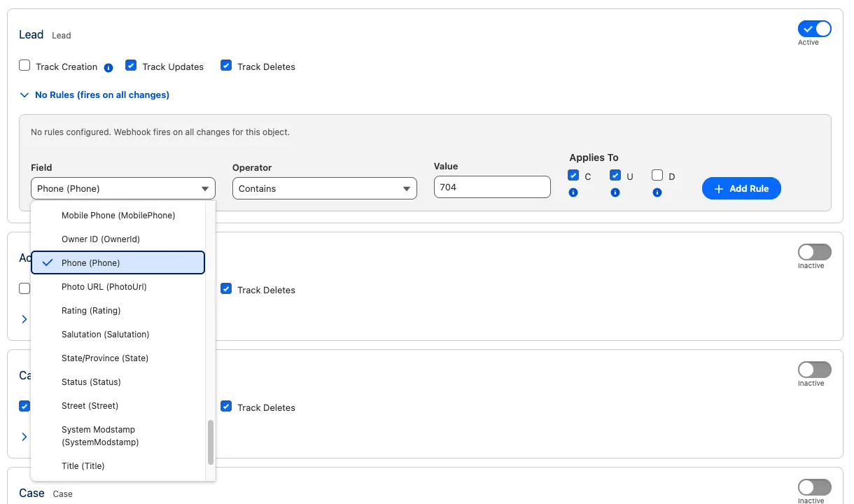The width and height of the screenshot is (854, 504).
Task: Select the checked Phone (Phone) option
Action: click(118, 262)
